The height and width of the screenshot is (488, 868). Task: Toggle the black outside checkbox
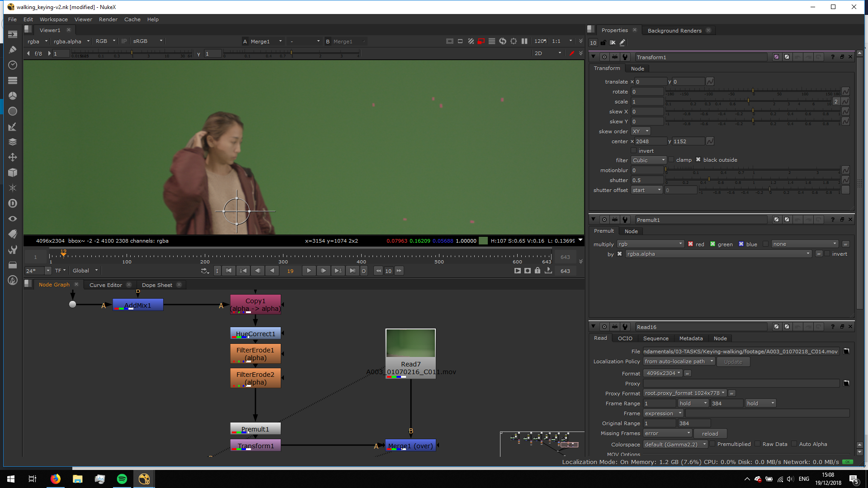698,160
